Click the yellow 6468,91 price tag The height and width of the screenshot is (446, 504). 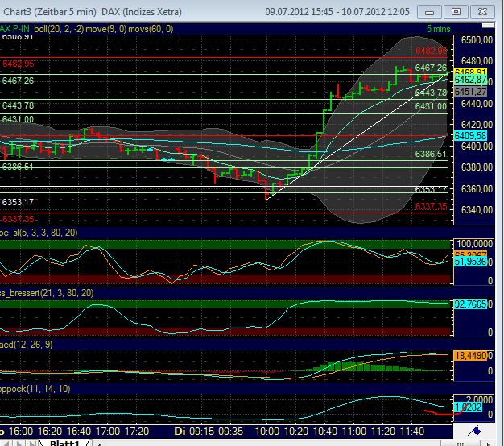tap(470, 72)
